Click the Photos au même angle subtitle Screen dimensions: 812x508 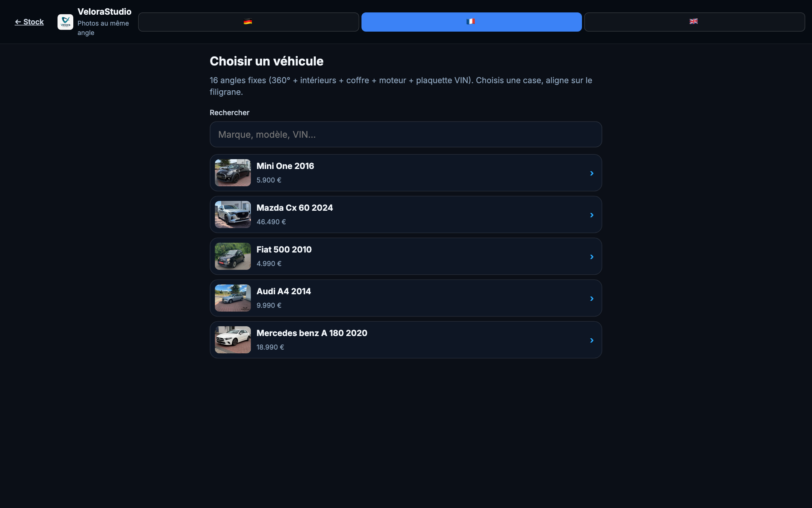103,28
